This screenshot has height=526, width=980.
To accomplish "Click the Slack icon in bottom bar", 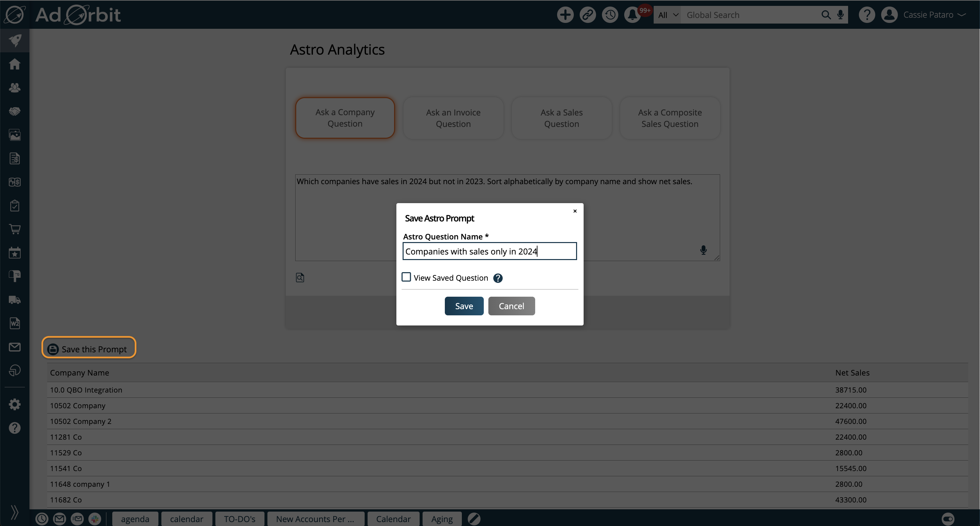I will [x=95, y=519].
